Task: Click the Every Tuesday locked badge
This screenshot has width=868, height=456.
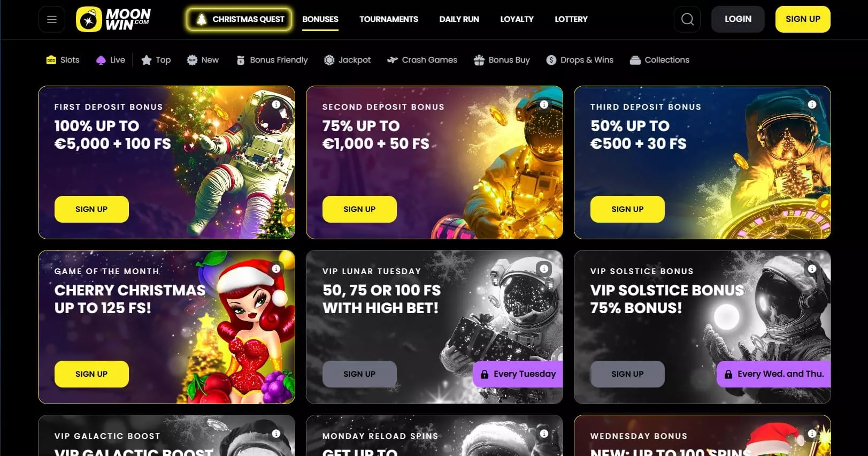Action: coord(518,374)
